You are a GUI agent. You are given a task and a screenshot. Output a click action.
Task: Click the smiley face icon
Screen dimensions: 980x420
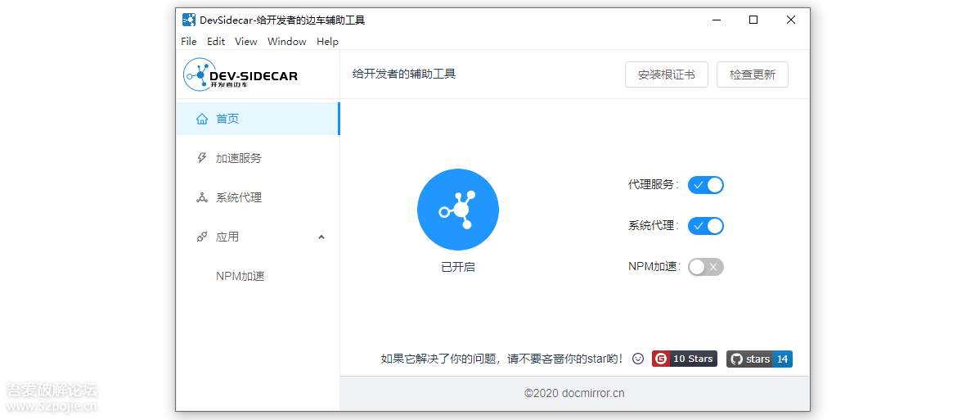tap(638, 359)
